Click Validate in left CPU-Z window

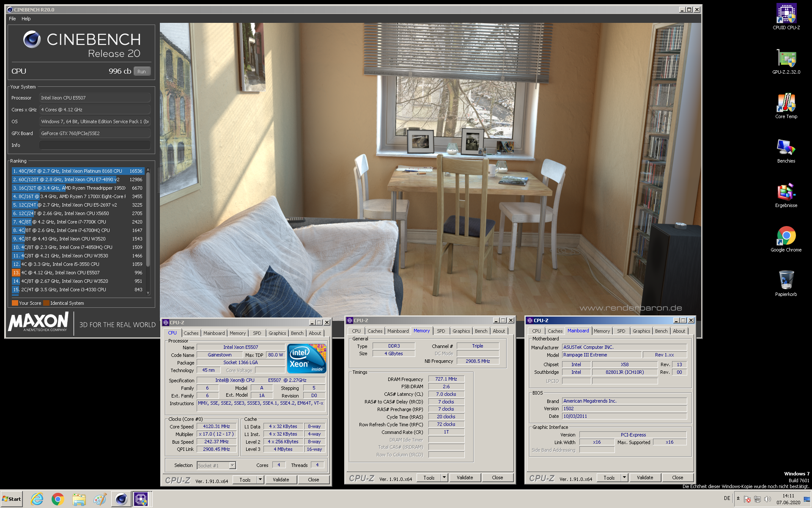(x=281, y=480)
